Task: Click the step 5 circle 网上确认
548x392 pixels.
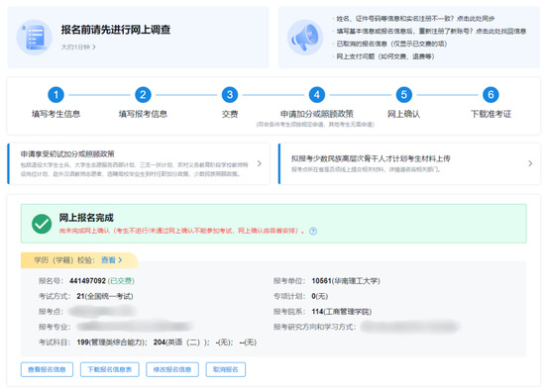Action: pos(403,95)
